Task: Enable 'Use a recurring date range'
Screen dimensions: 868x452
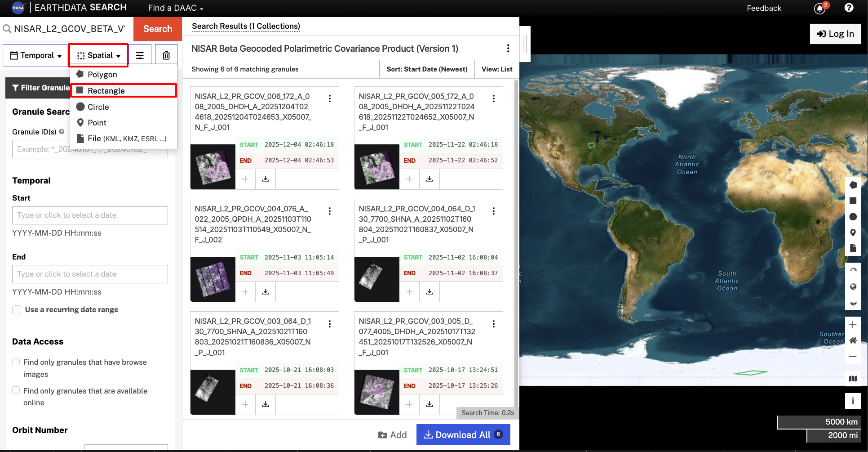Action: [x=17, y=309]
